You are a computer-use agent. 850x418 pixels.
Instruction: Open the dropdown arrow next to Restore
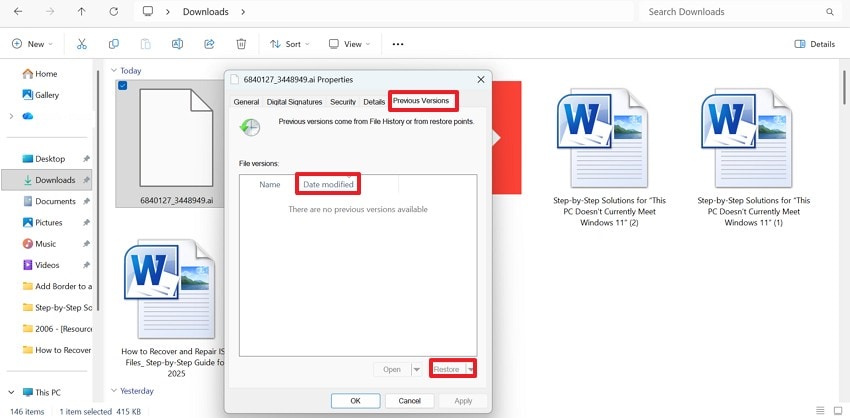(470, 370)
